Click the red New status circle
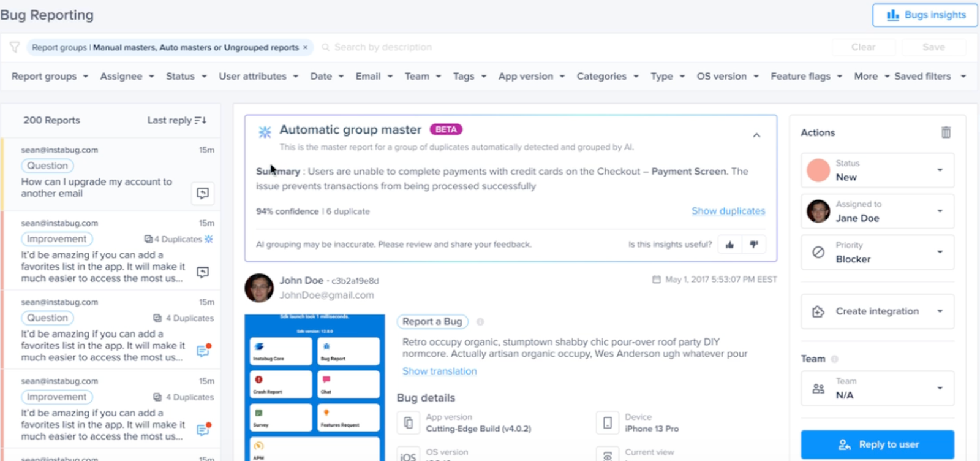Screen dimensions: 980x461 click(818, 170)
